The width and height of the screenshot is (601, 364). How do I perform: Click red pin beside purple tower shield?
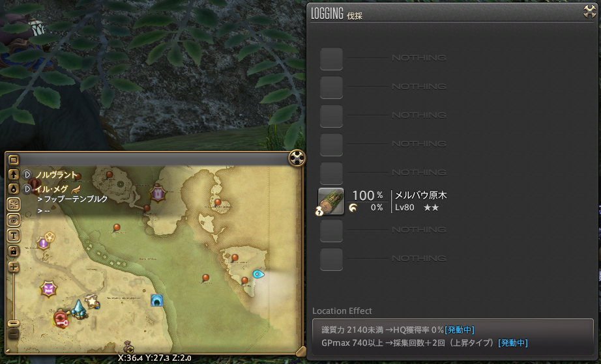click(147, 208)
